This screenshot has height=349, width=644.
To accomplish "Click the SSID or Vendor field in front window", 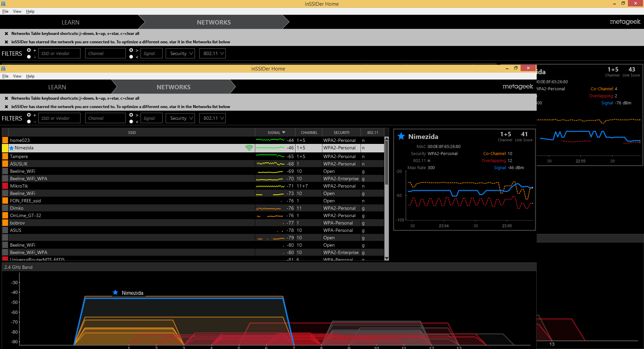I will point(59,118).
